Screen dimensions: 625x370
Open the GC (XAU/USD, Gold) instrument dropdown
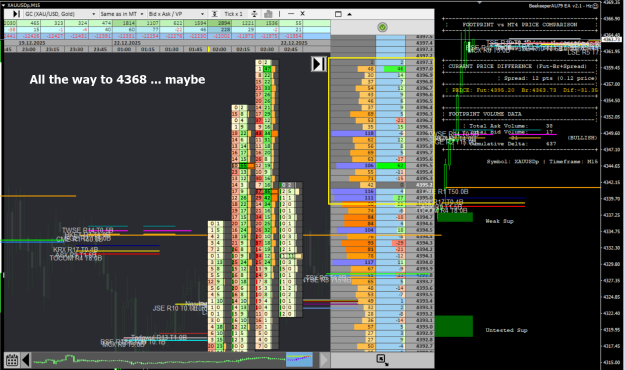[60, 14]
